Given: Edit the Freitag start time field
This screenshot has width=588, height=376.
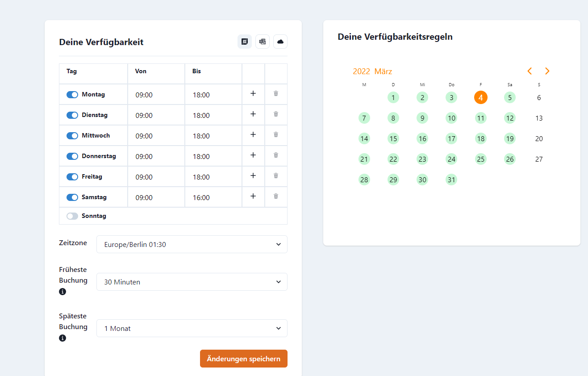Looking at the screenshot, I should tap(156, 177).
